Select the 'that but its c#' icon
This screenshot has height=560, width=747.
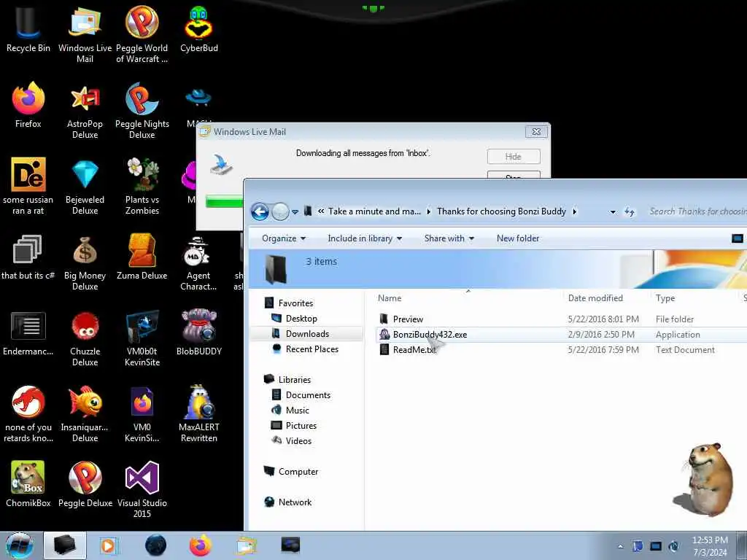[x=28, y=257]
